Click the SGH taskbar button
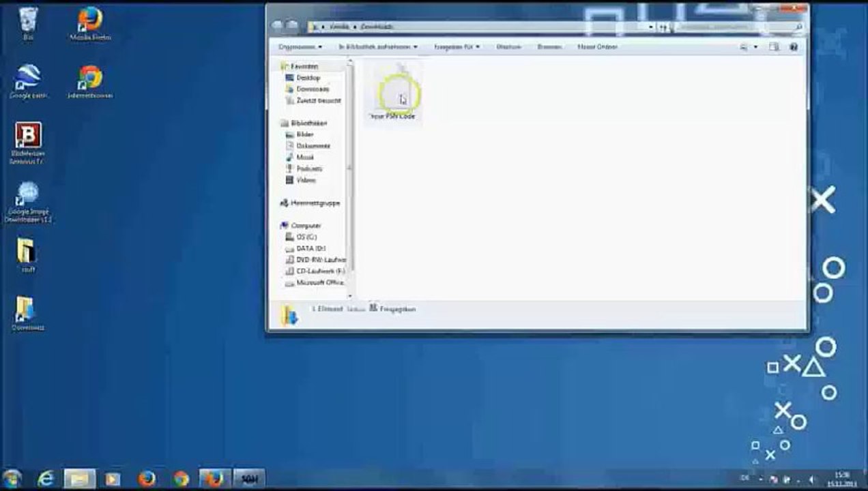The height and width of the screenshot is (491, 868). click(248, 479)
